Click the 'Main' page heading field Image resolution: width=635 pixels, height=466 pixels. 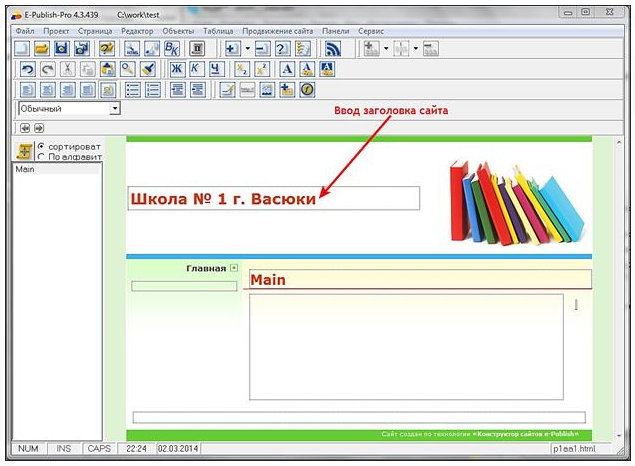[420, 279]
